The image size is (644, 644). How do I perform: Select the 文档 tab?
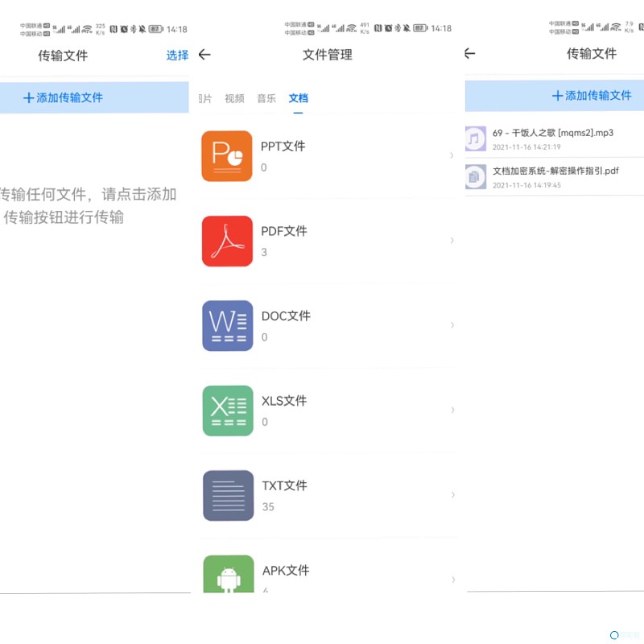298,98
